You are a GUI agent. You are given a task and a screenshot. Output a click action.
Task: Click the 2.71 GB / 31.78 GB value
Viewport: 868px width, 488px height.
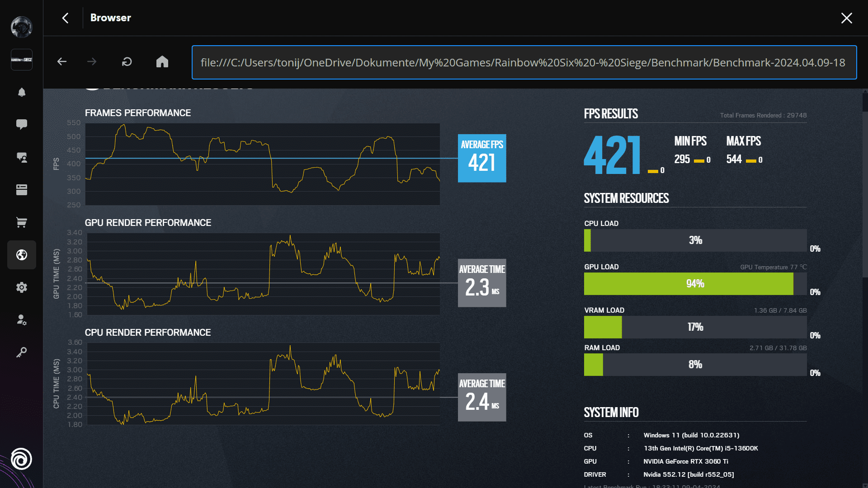click(x=778, y=348)
